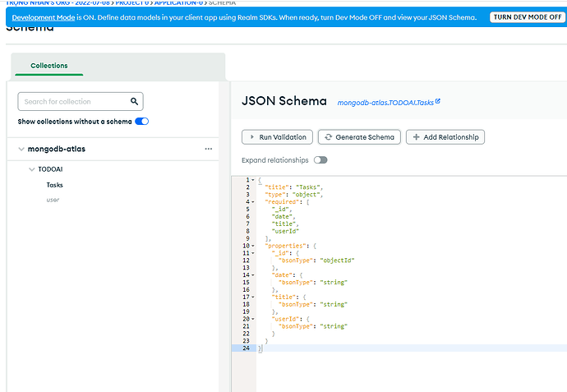The image size is (567, 392).
Task: Click the search magnifier icon
Action: tap(135, 102)
